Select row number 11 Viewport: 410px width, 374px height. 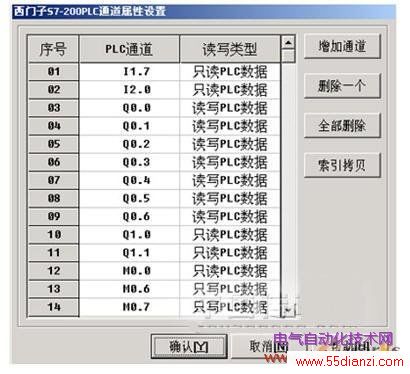pyautogui.click(x=54, y=253)
